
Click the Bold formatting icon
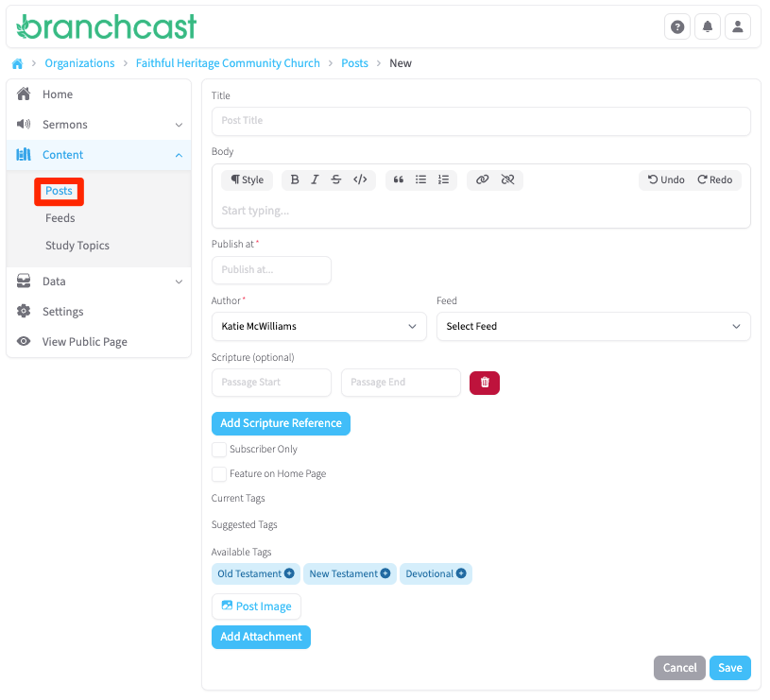[295, 179]
